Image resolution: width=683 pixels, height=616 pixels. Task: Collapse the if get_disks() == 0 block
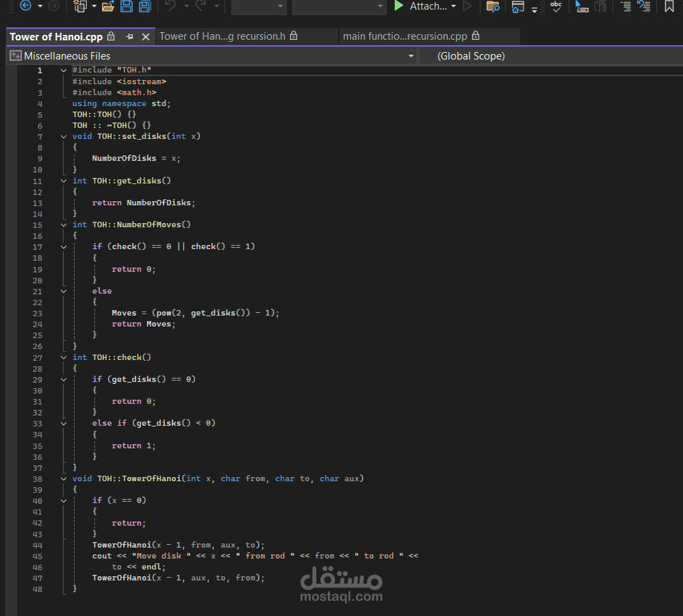click(64, 379)
